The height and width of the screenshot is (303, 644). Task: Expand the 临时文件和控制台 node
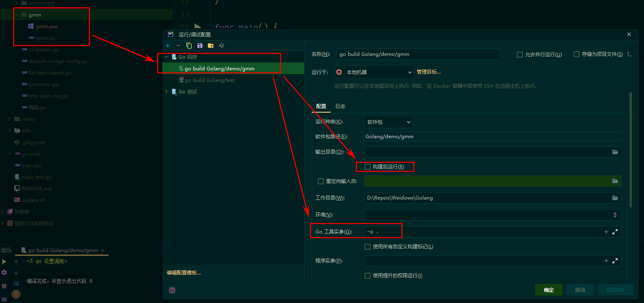pyautogui.click(x=2, y=224)
